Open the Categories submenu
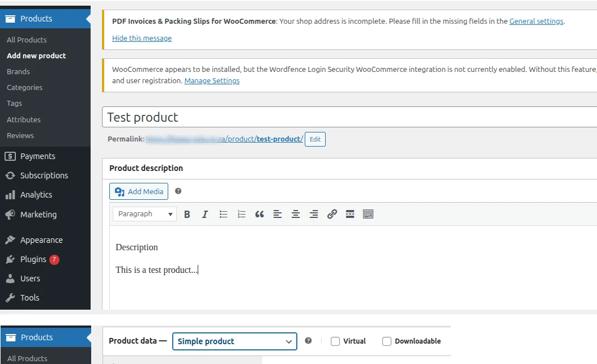The height and width of the screenshot is (364, 597). tap(24, 88)
